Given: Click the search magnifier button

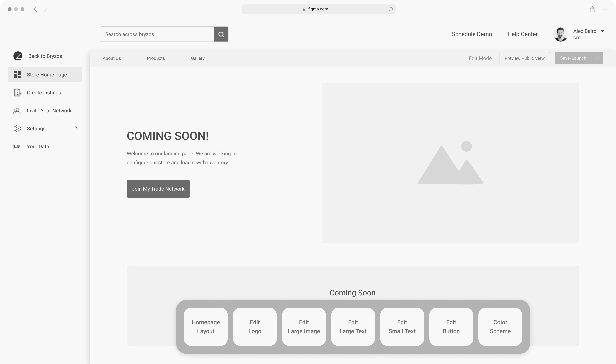Looking at the screenshot, I should coord(221,34).
